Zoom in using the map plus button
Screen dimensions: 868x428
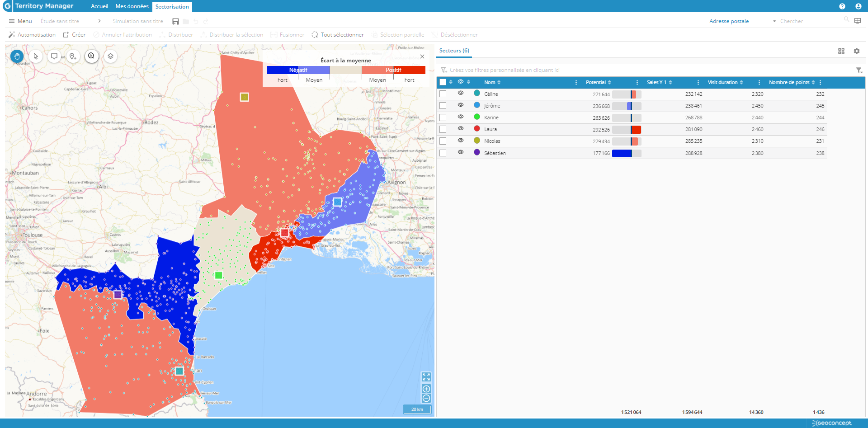426,389
